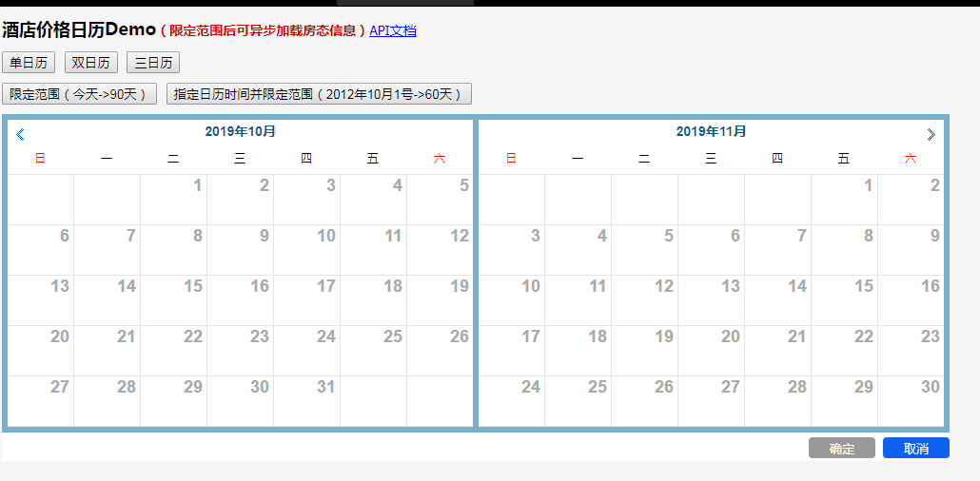Image resolution: width=980 pixels, height=481 pixels.
Task: Select October 5 in 2019年10月
Action: (440, 200)
